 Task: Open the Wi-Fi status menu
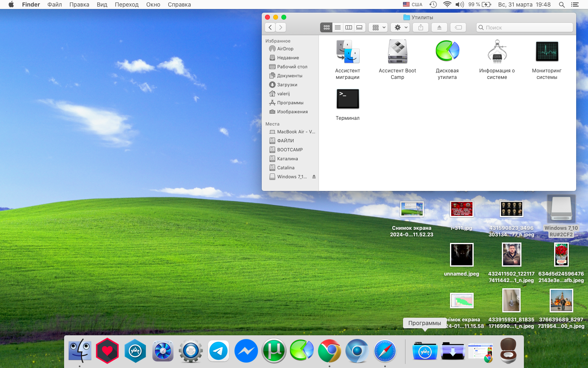[447, 4]
